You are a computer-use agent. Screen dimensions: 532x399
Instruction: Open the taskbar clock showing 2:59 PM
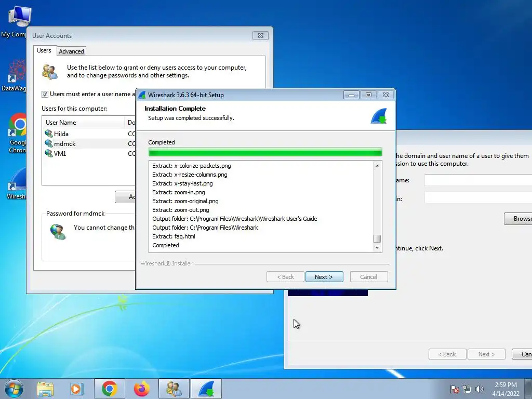[x=506, y=389]
